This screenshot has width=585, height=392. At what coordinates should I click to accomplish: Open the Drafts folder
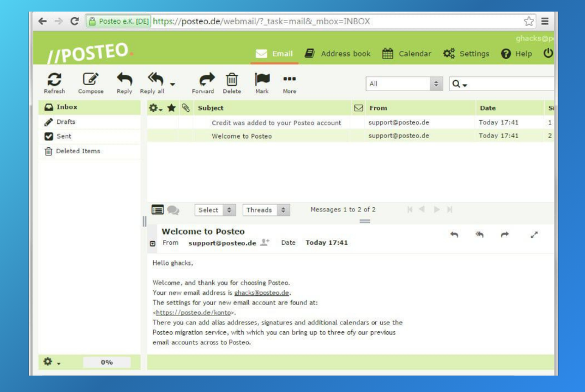pos(89,122)
